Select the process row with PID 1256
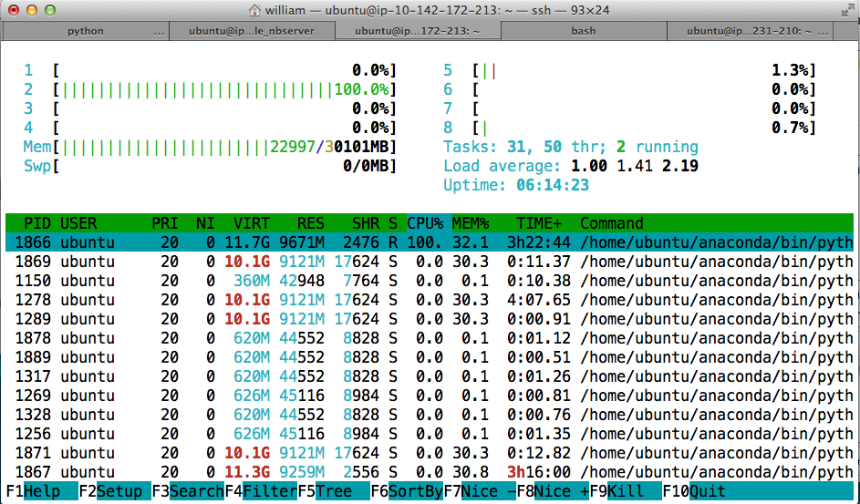 point(430,434)
